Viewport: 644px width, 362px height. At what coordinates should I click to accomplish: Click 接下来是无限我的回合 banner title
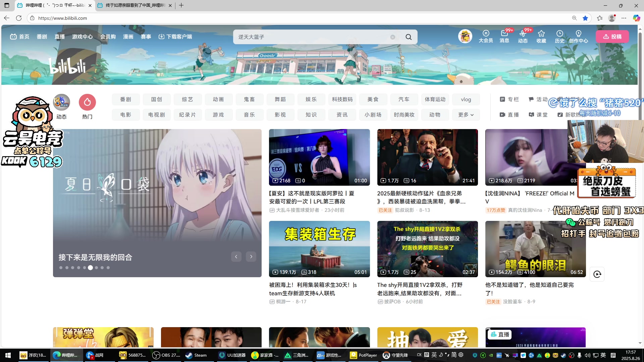point(95,257)
